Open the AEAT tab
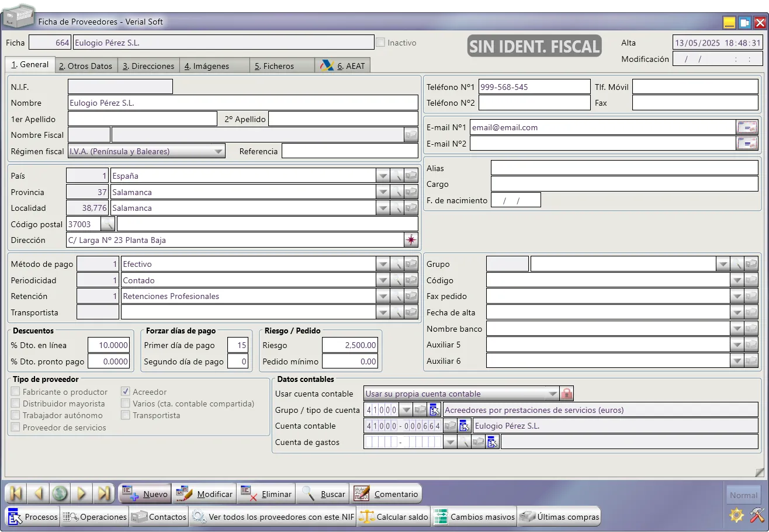This screenshot has height=532, width=769. 342,66
